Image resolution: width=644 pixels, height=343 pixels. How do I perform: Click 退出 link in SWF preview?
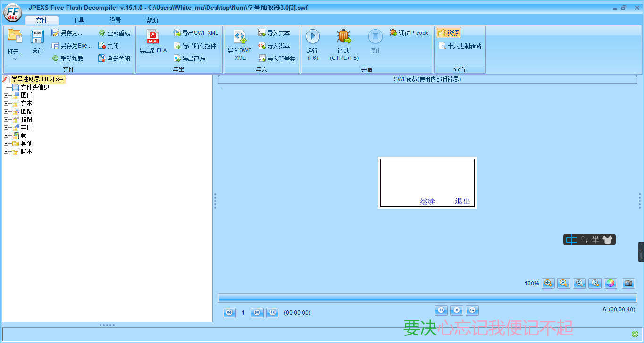[x=463, y=201]
